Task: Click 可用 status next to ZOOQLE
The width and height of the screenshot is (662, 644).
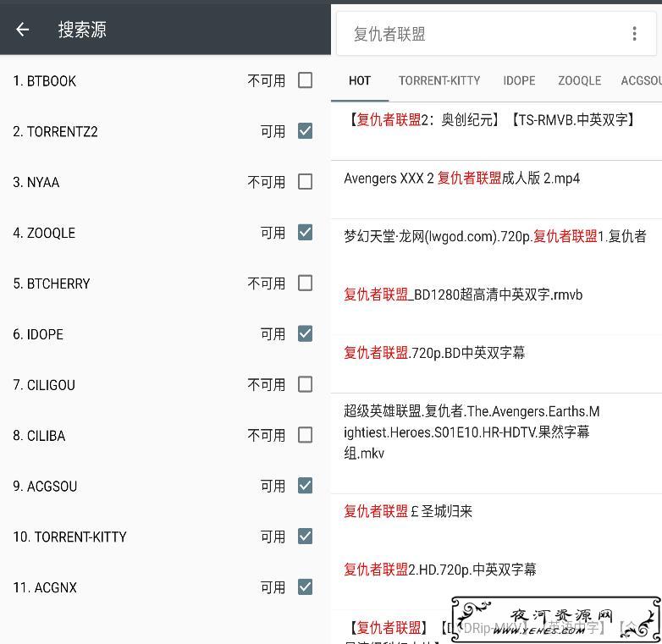Action: click(273, 233)
